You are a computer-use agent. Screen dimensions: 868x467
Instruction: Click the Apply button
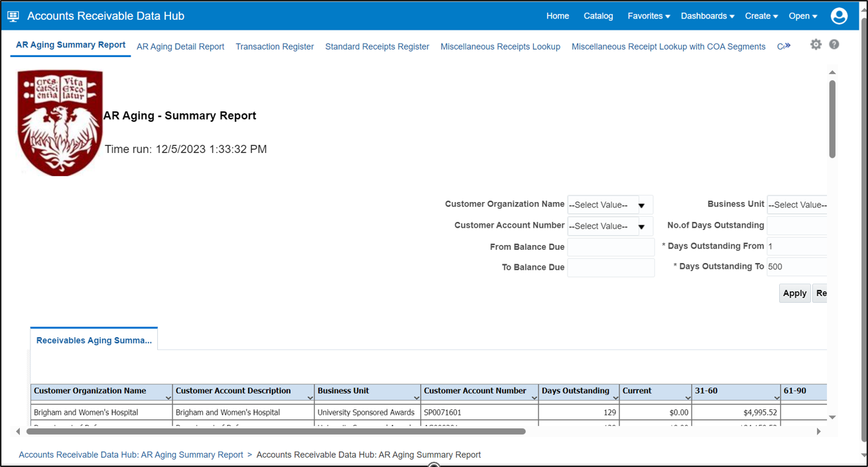[x=794, y=293]
